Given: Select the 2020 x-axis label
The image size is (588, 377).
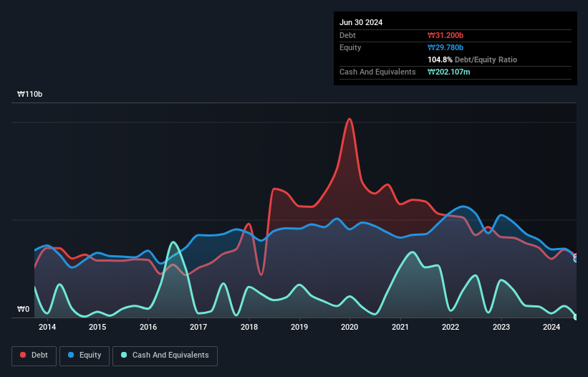Looking at the screenshot, I should tap(350, 327).
